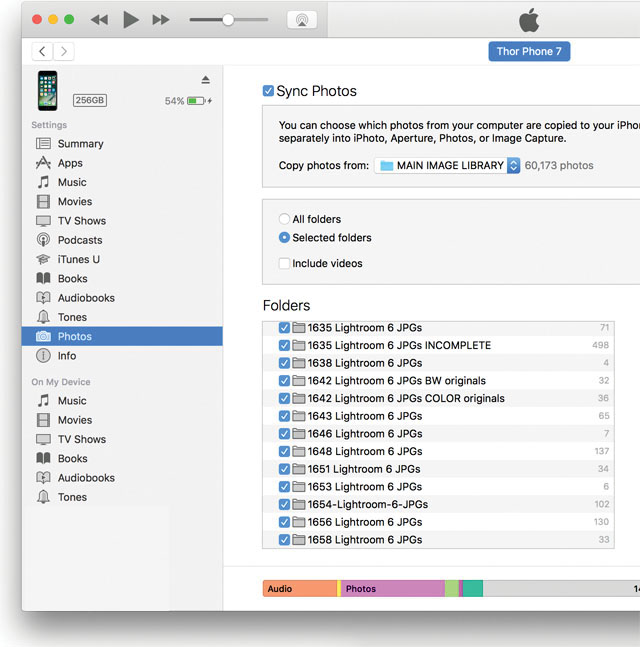Click the teal segment of storage bar
The width and height of the screenshot is (640, 647).
[x=473, y=588]
